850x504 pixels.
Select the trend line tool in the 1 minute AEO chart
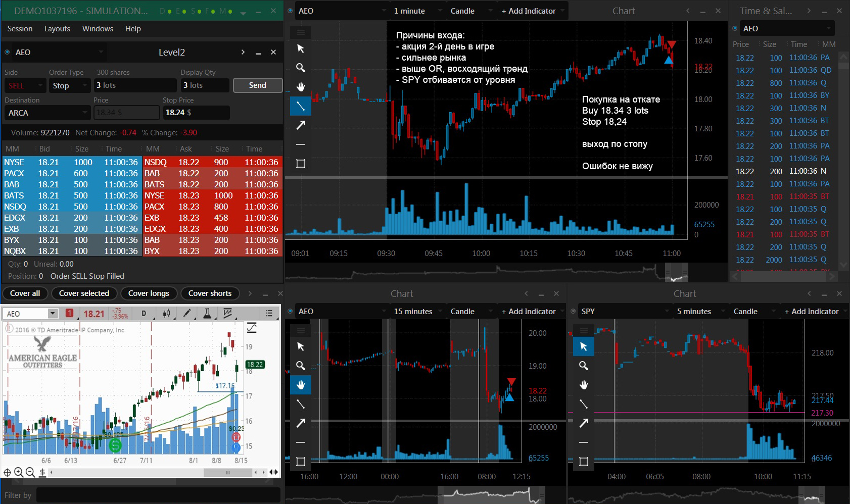pos(301,106)
